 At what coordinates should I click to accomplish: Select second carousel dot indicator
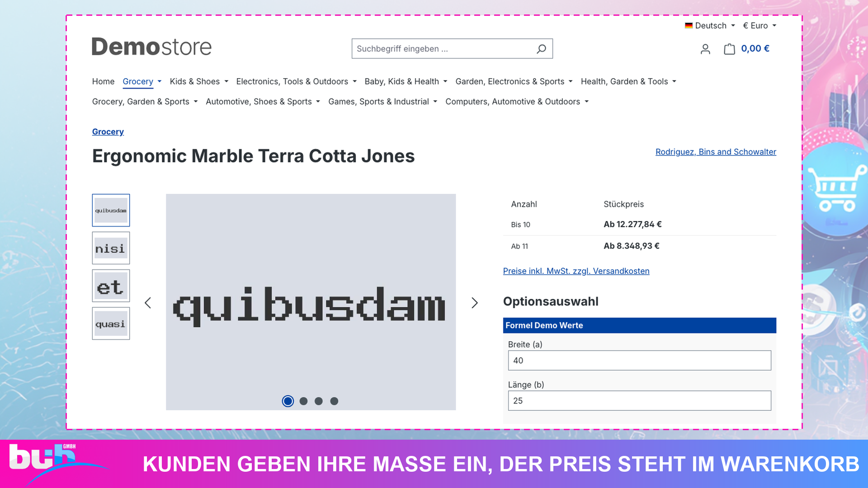pyautogui.click(x=303, y=401)
